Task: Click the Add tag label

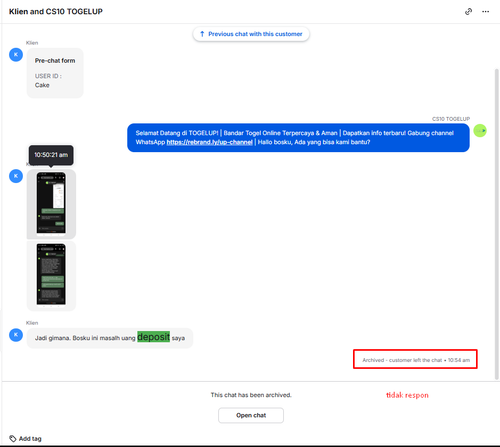Action: click(30, 439)
